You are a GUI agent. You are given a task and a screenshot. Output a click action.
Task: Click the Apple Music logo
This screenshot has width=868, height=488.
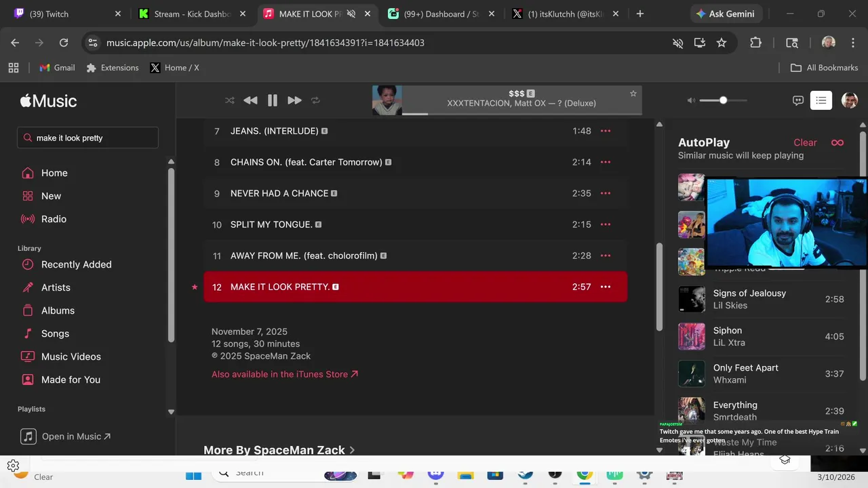pyautogui.click(x=48, y=101)
